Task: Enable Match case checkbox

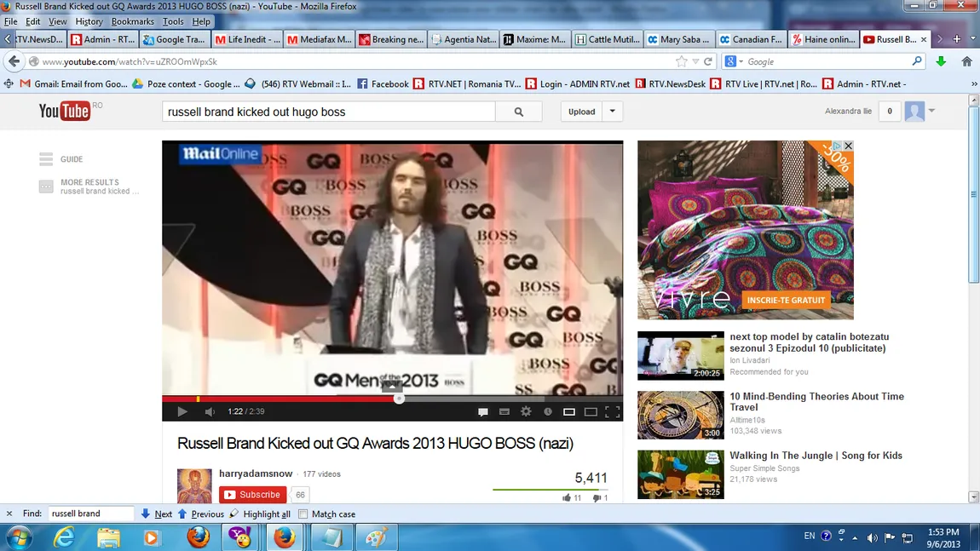Action: click(x=303, y=514)
